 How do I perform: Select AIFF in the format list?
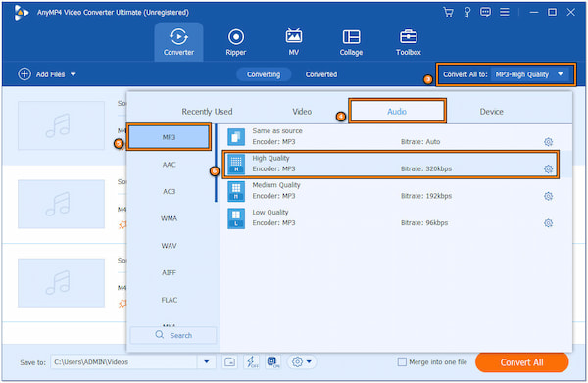(169, 273)
